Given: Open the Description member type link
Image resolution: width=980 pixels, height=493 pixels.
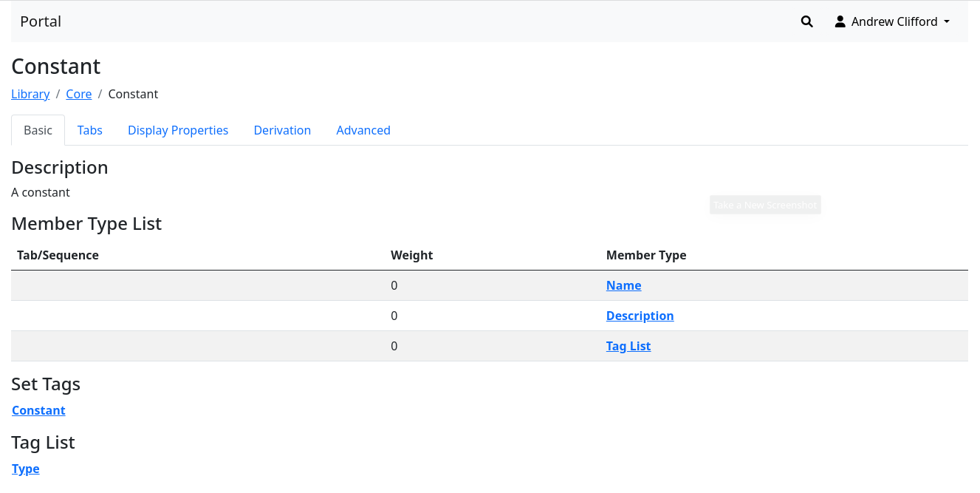Looking at the screenshot, I should [x=640, y=316].
